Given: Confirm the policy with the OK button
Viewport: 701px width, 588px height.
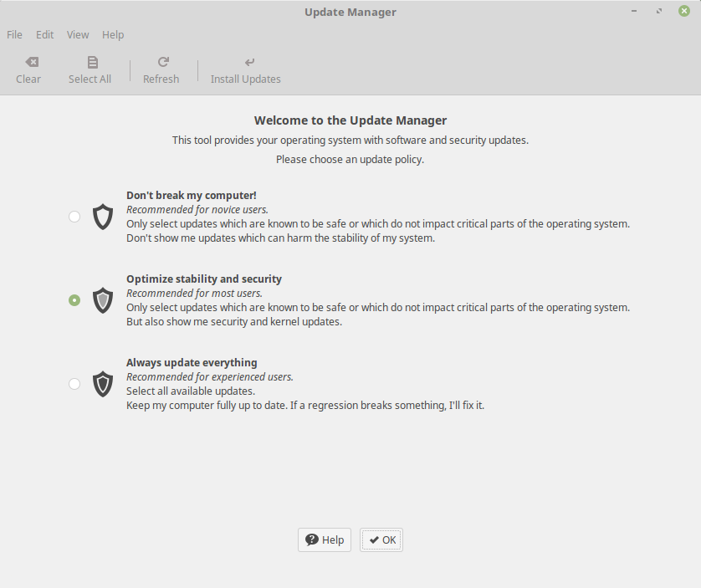Looking at the screenshot, I should point(381,540).
